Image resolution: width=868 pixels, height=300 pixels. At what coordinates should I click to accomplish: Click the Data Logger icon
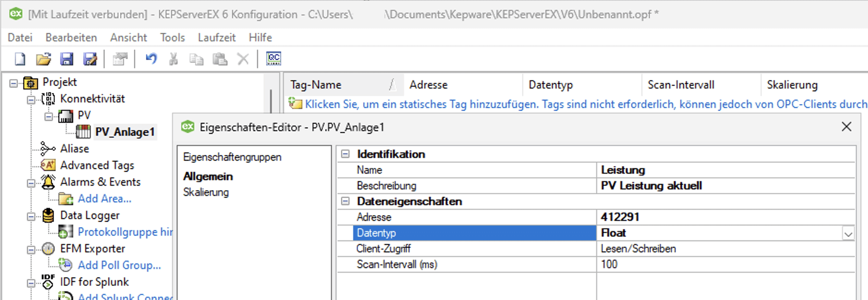[48, 215]
